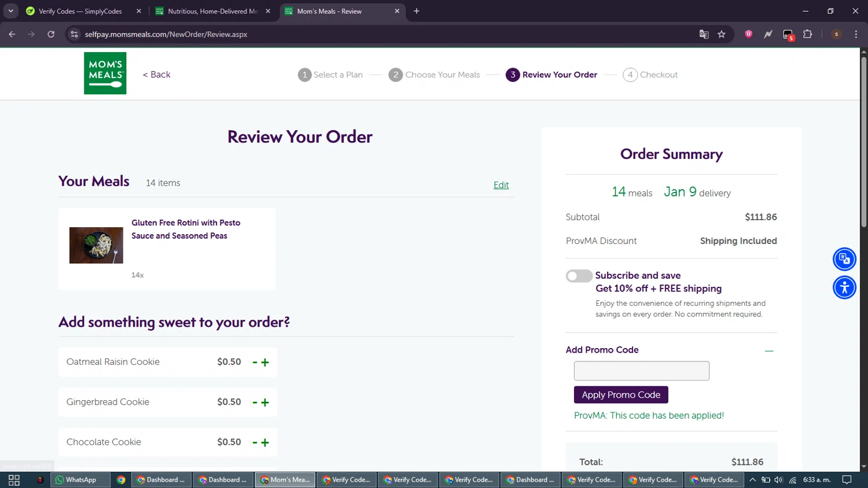Open Chrome's three-dot menu
868x488 pixels.
pos(856,34)
